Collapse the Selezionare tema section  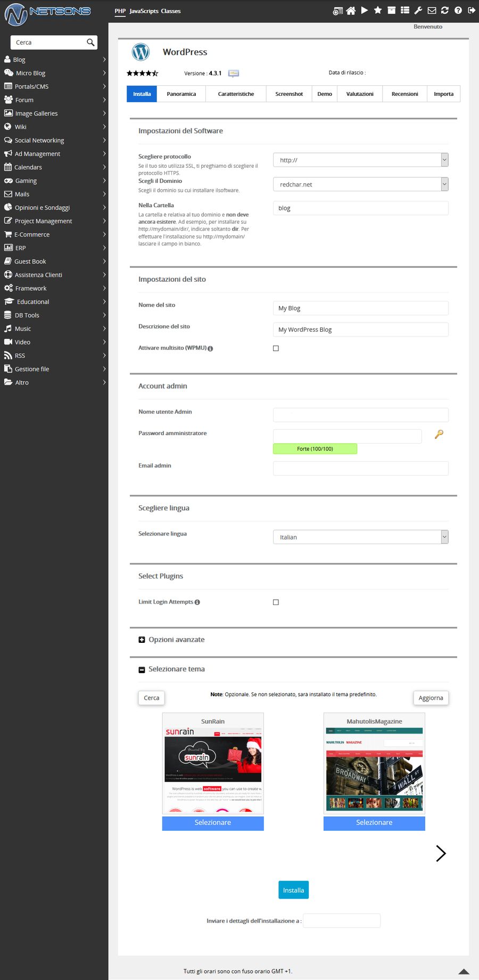[x=142, y=669]
